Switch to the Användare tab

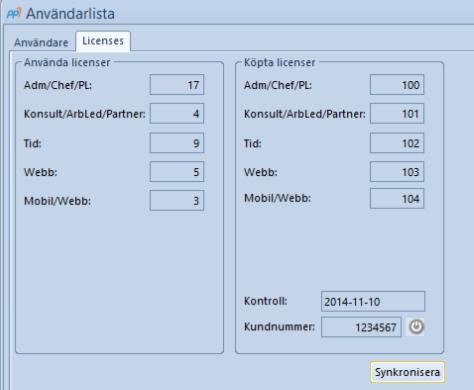[41, 43]
